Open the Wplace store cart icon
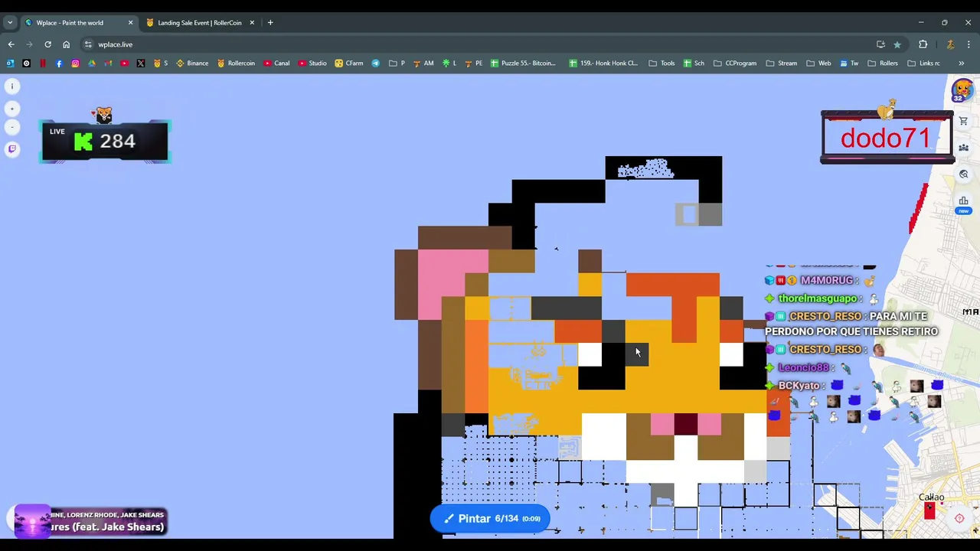The width and height of the screenshot is (980, 551). pyautogui.click(x=963, y=121)
